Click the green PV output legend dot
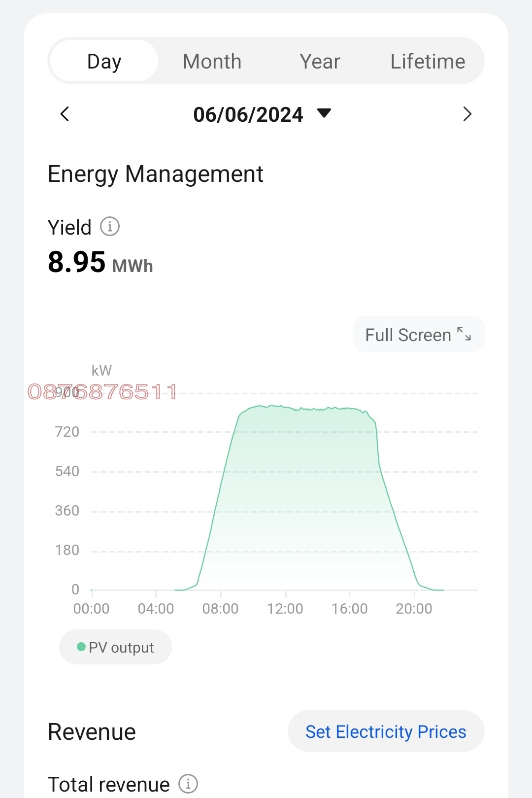 81,647
